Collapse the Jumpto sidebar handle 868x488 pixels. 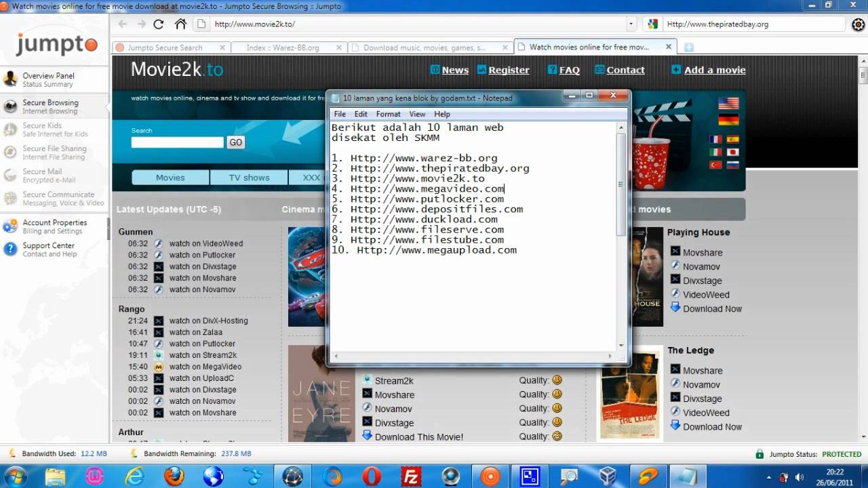point(108,229)
